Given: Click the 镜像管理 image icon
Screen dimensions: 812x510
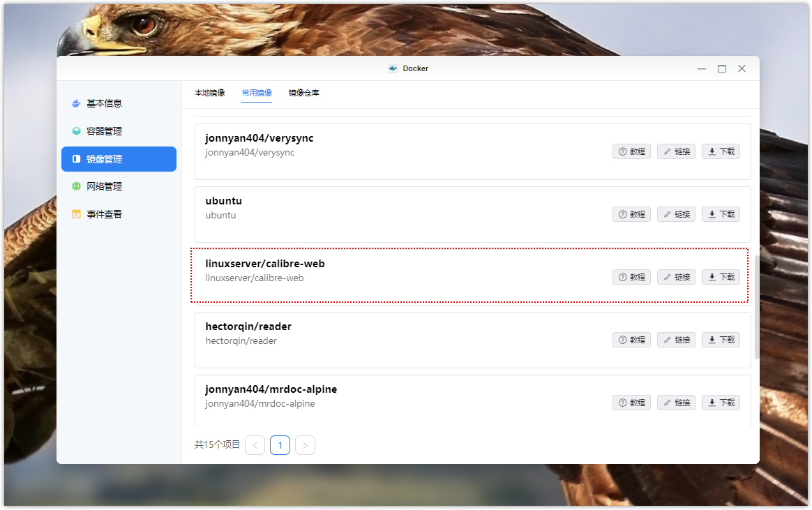Looking at the screenshot, I should [76, 159].
